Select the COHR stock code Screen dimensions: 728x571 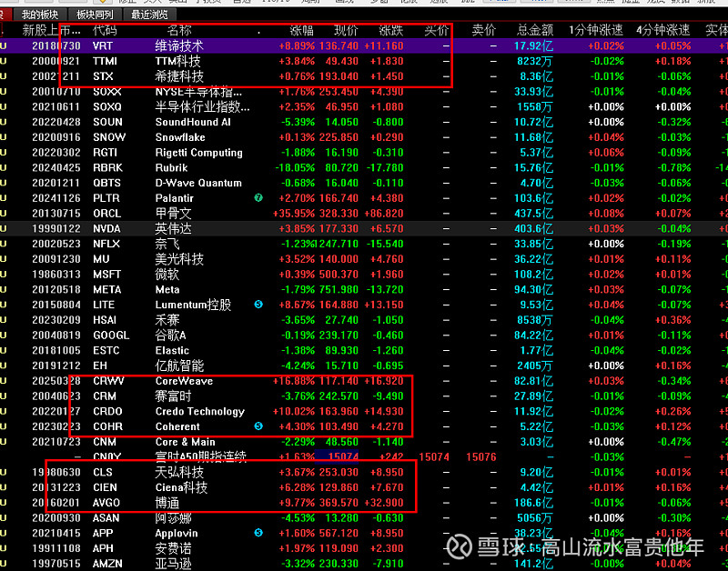[x=107, y=426]
